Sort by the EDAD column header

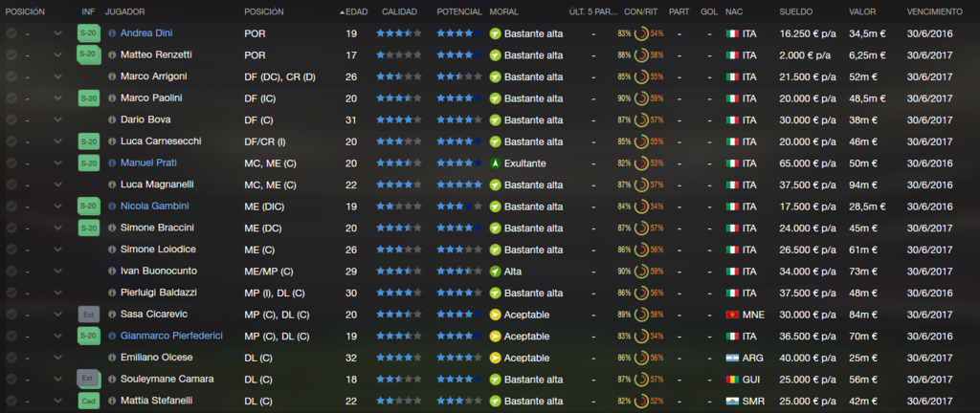356,11
